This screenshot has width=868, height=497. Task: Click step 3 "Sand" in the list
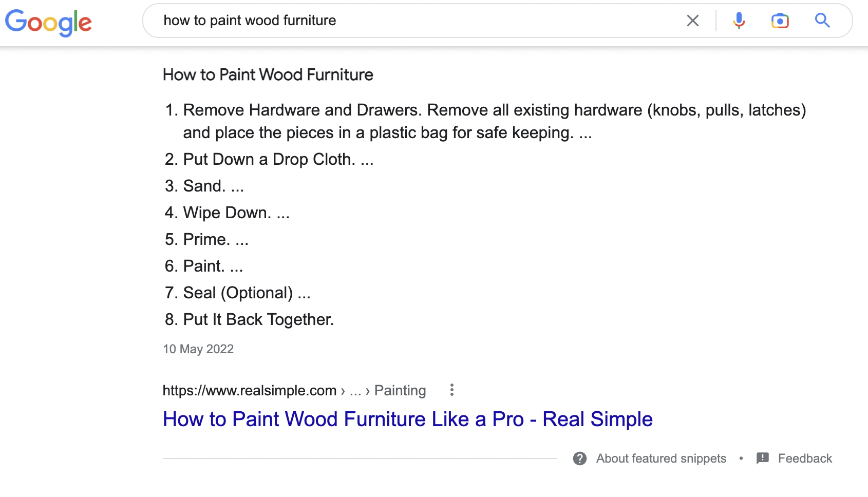coord(204,186)
